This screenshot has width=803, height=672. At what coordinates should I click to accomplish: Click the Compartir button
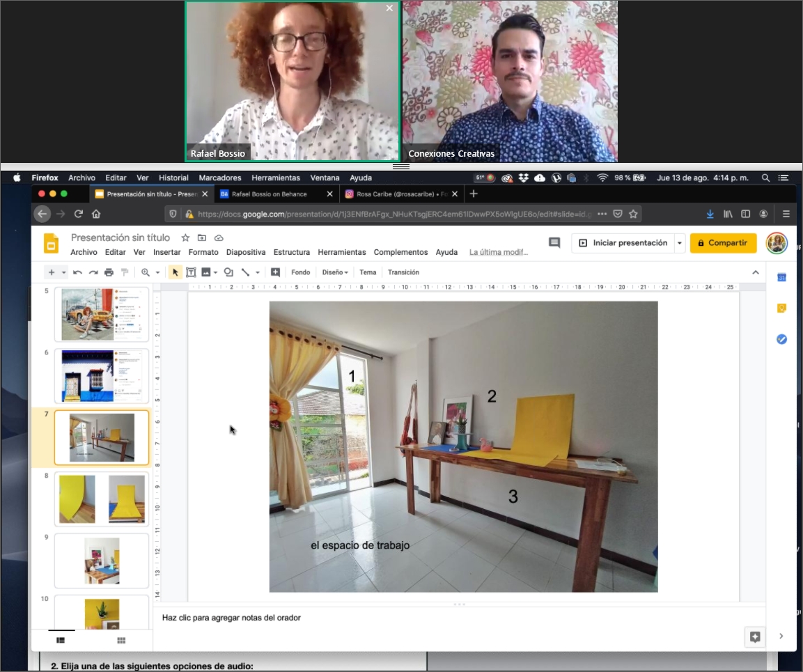[x=723, y=243]
